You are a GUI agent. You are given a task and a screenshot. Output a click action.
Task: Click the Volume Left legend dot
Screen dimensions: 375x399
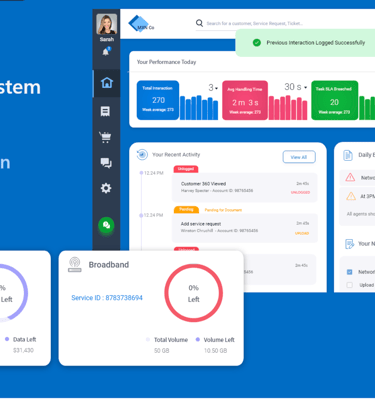[x=198, y=339]
